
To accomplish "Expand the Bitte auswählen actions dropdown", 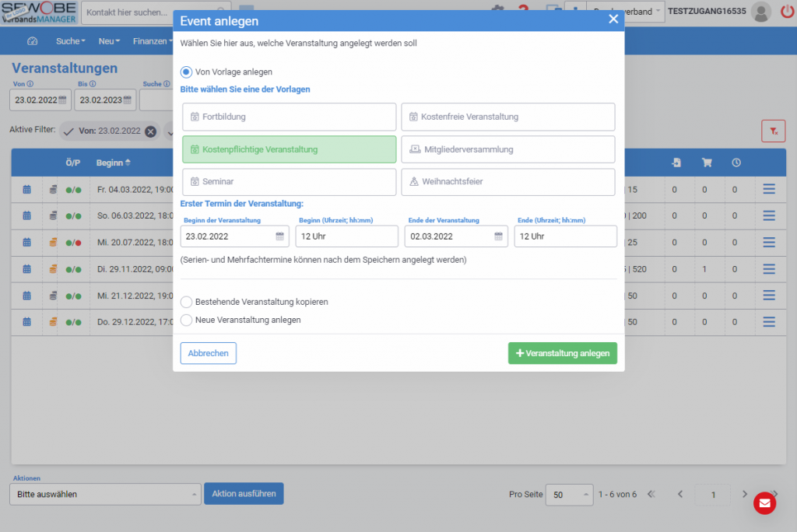I will pyautogui.click(x=105, y=494).
